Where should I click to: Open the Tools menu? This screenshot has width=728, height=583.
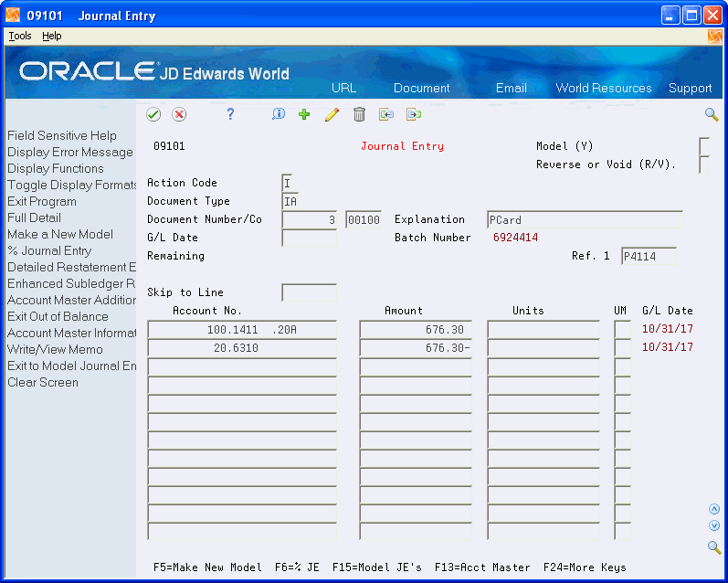pos(20,36)
